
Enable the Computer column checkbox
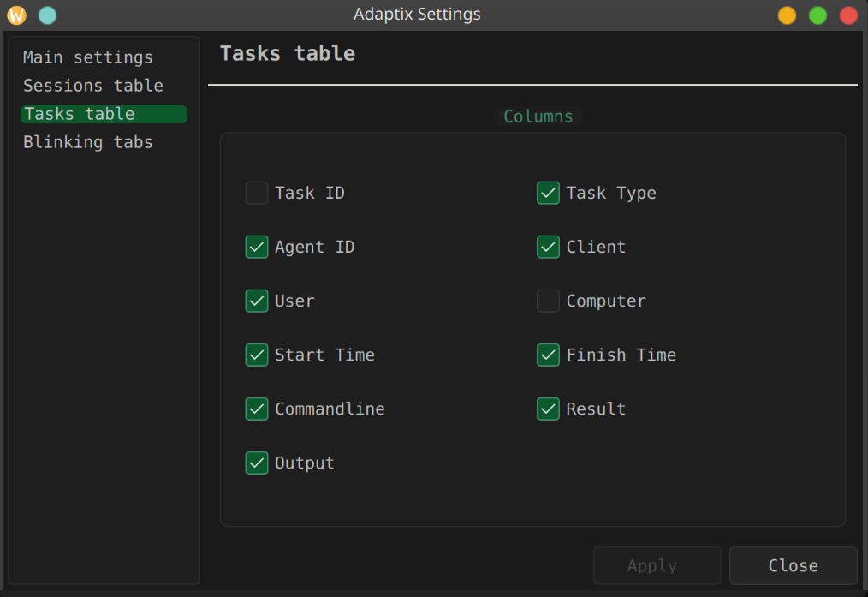[x=548, y=301]
